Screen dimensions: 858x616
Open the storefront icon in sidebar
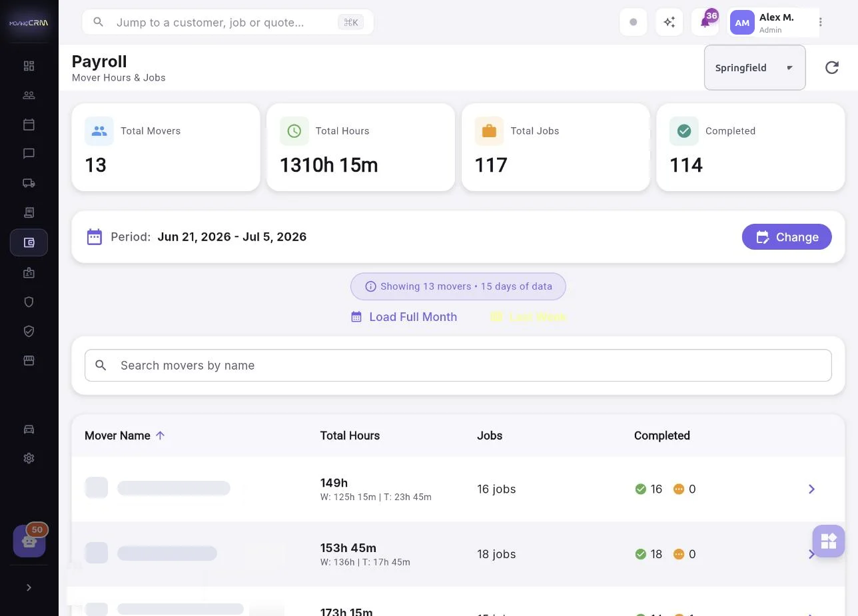(x=29, y=360)
